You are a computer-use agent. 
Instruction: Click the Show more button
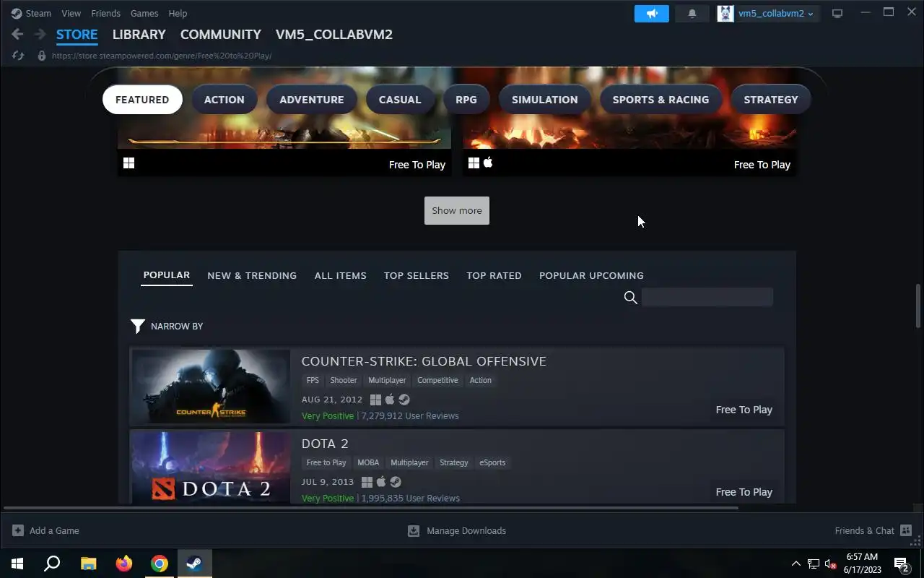tap(457, 210)
